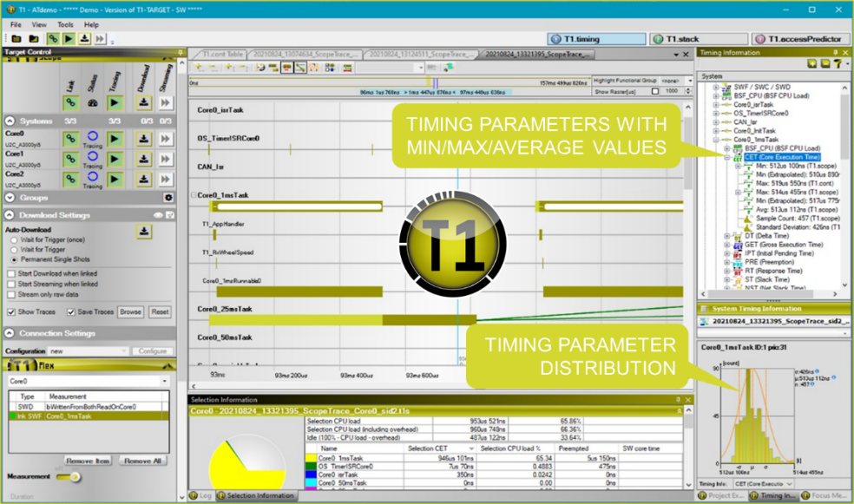Open the Core0 dropdown in T1.flex panel
Viewport: 854px width, 504px height.
click(x=165, y=381)
